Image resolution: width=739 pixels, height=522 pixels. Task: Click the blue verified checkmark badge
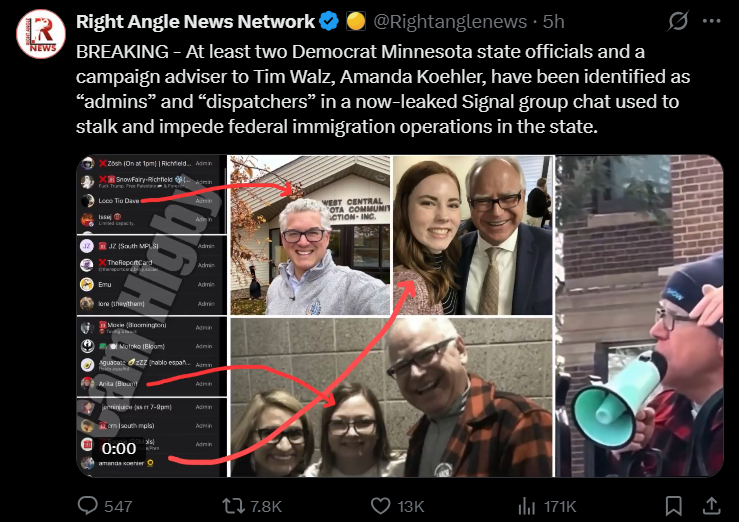[x=329, y=21]
